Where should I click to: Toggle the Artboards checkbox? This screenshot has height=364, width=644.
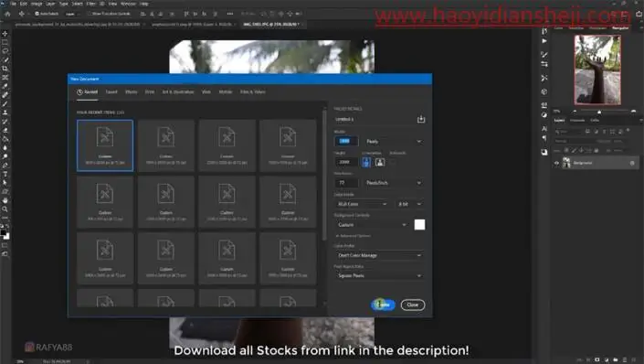point(392,162)
